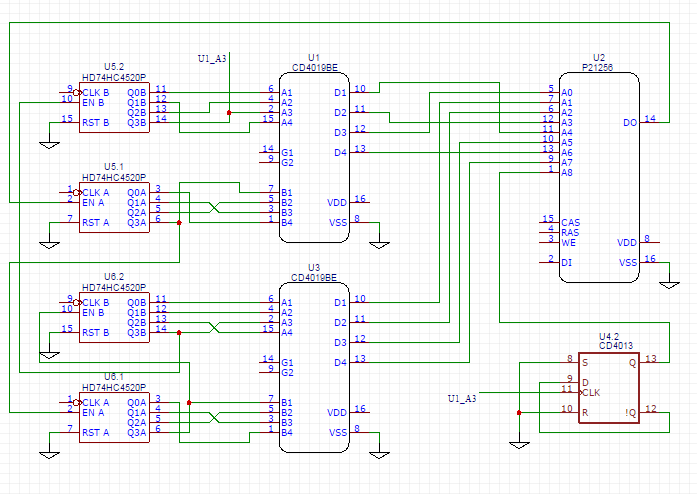Select the CAS pin on U2
This screenshot has height=494, width=697.
pyautogui.click(x=547, y=222)
